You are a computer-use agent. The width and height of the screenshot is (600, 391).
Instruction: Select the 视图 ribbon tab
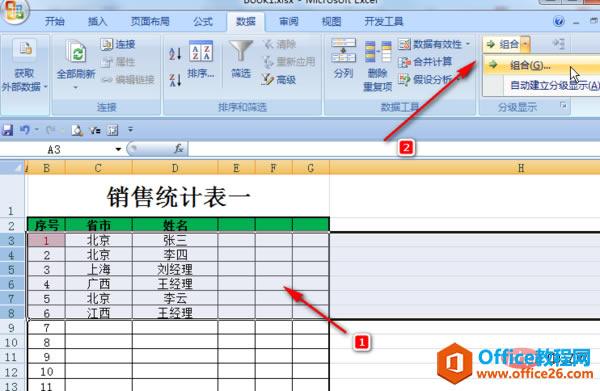331,21
